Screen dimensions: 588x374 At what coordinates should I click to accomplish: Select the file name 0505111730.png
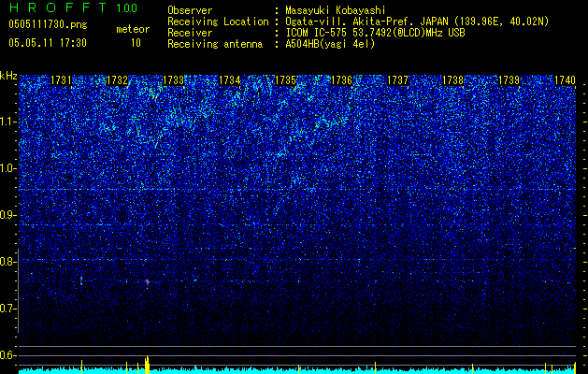(x=48, y=25)
